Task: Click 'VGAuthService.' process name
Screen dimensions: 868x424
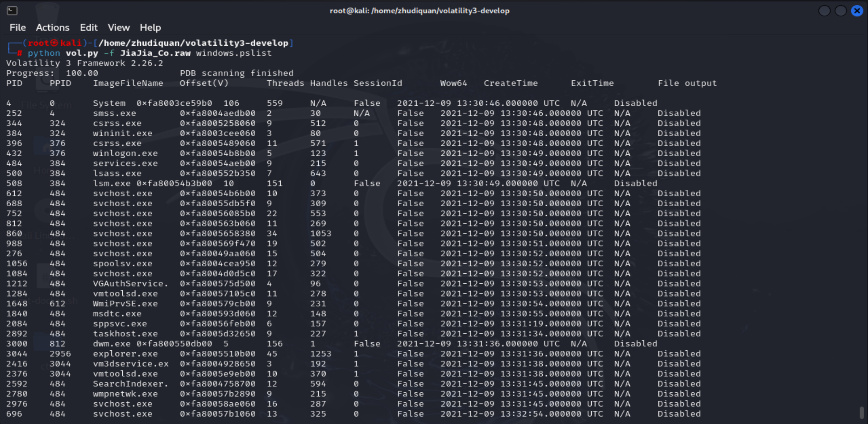Action: [x=130, y=283]
